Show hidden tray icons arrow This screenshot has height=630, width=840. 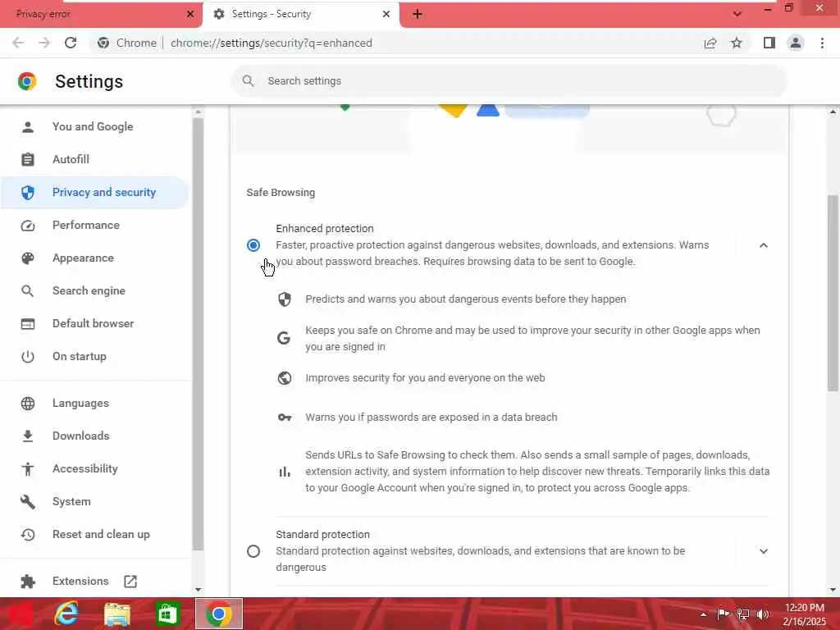tap(703, 614)
